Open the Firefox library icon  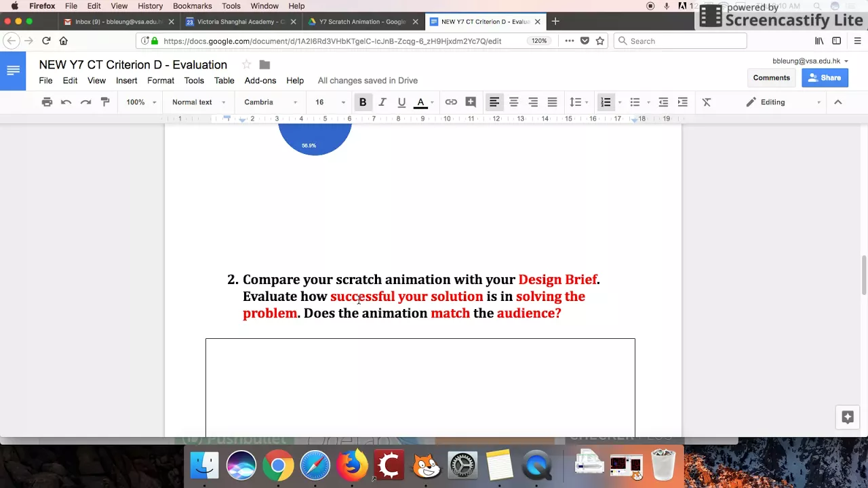819,41
